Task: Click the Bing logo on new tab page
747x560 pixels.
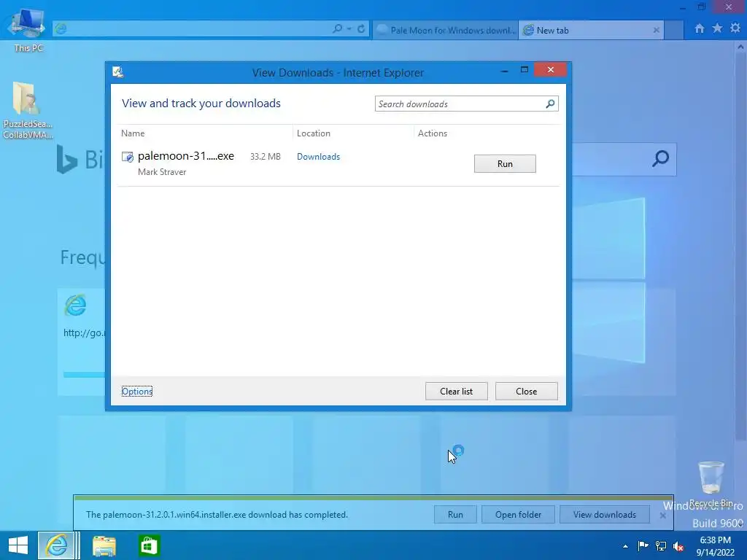Action: 79,159
